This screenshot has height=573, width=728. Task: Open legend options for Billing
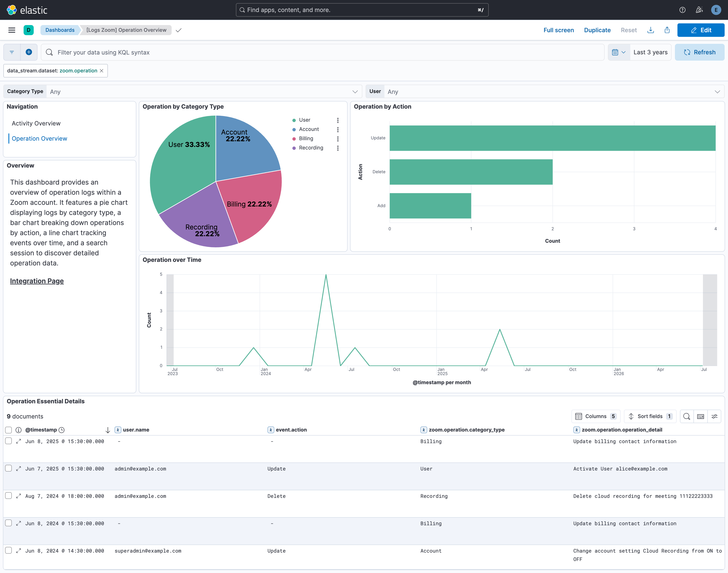(338, 139)
